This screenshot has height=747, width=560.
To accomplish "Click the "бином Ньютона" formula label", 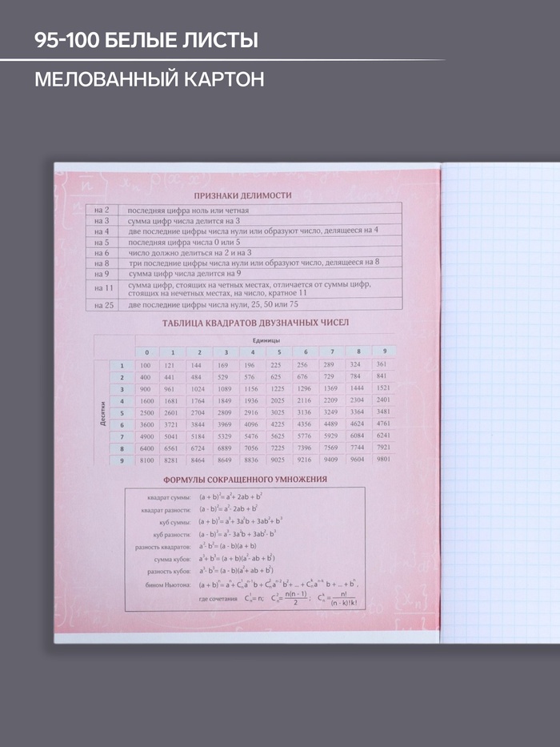I will (168, 584).
